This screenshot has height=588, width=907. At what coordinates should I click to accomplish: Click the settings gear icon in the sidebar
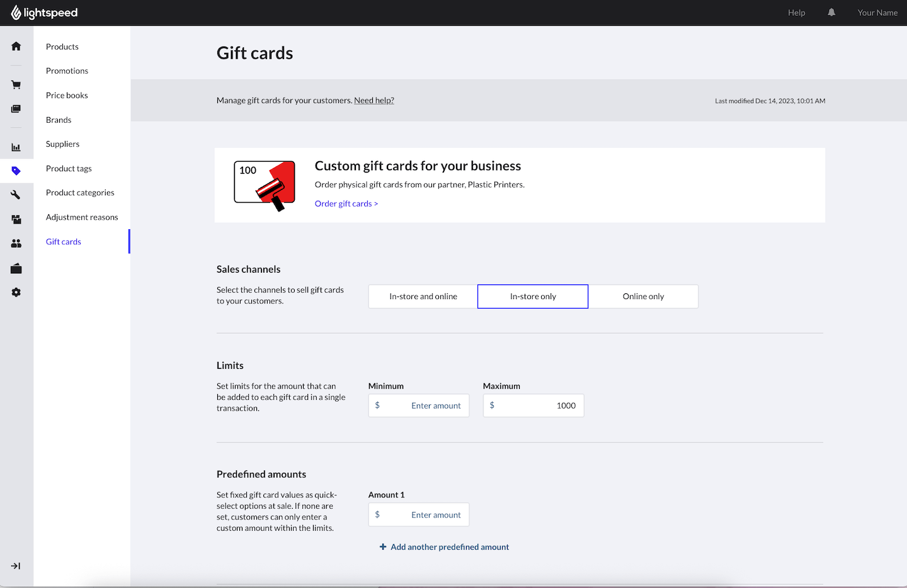coord(16,293)
